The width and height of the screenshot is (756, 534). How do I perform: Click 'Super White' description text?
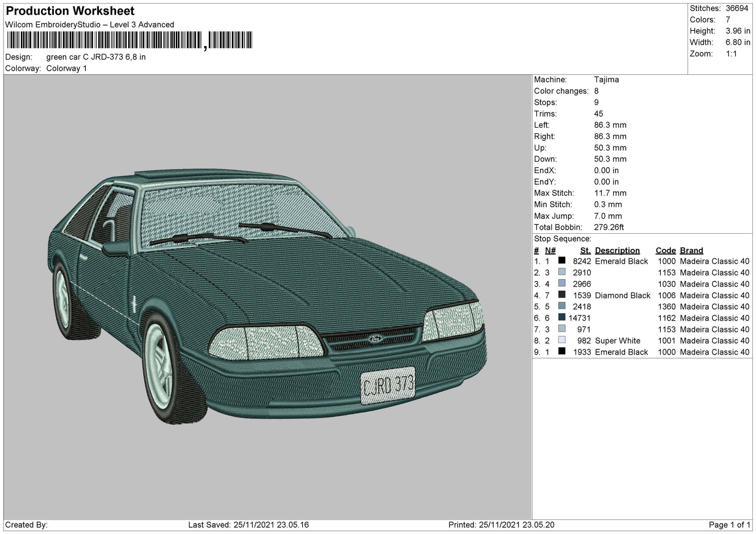click(x=617, y=340)
